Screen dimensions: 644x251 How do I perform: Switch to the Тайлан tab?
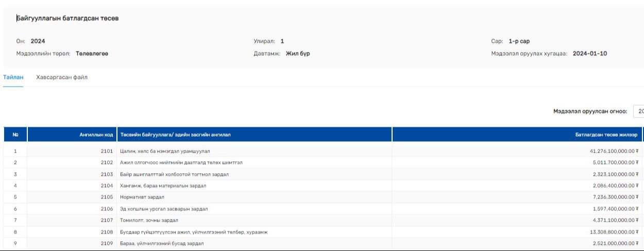pos(13,77)
